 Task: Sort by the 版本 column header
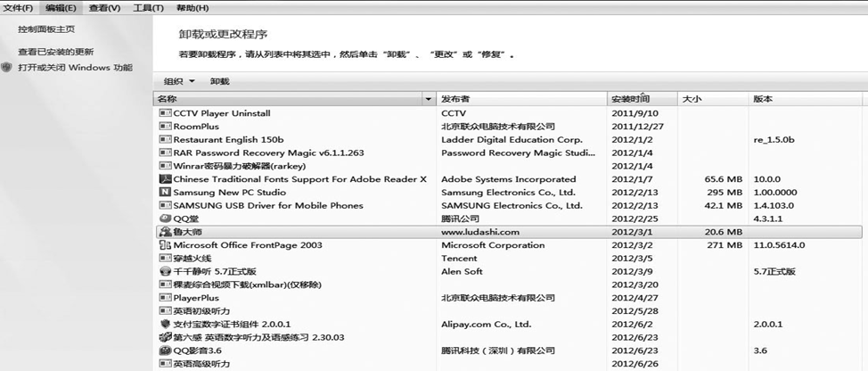tap(806, 99)
